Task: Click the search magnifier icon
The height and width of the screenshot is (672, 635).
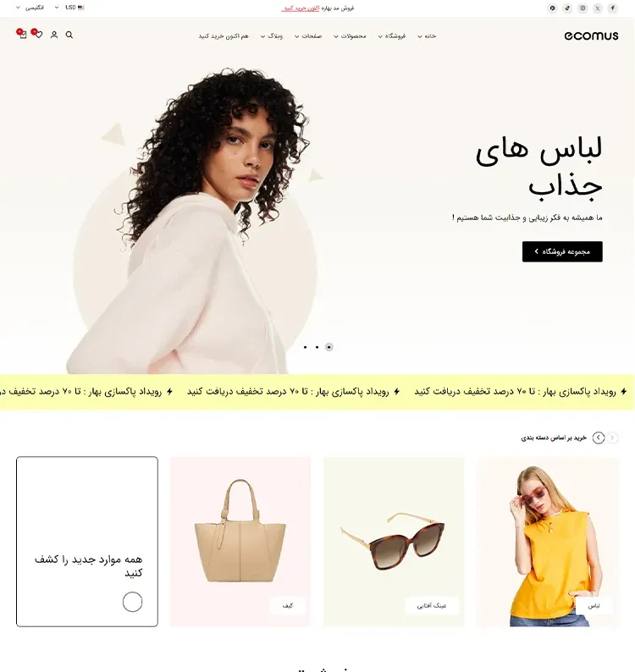Action: 69,35
